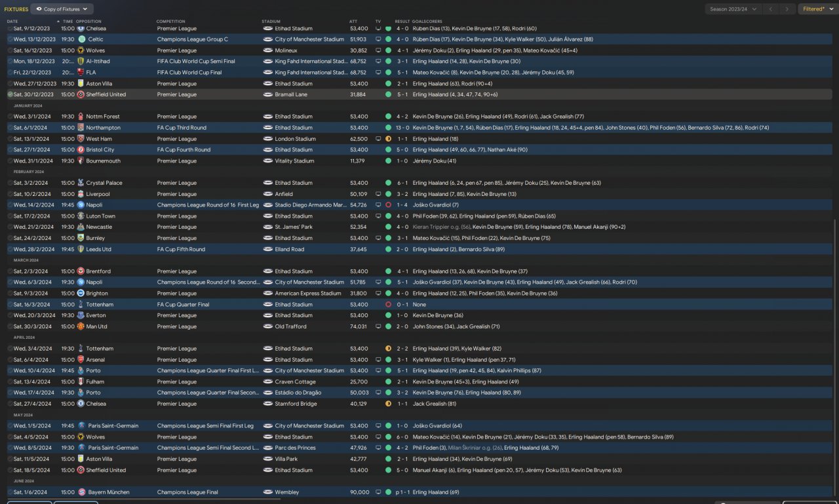Click the Northampton club badge
Screen dimensions: 839x504
click(81, 128)
